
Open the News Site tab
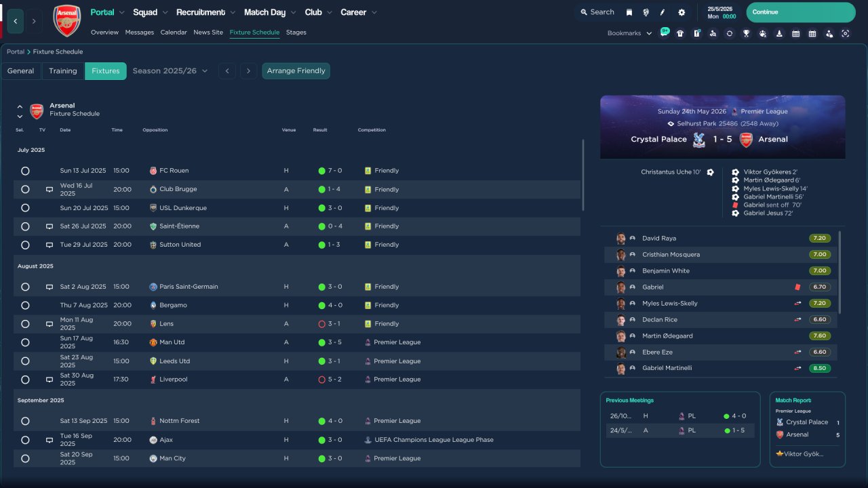[x=208, y=33]
